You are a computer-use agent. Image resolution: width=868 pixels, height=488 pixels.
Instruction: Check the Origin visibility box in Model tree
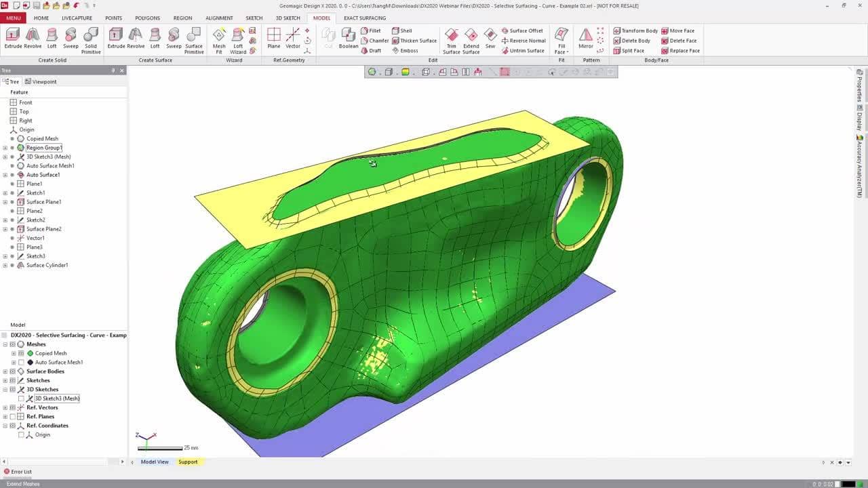(21, 435)
